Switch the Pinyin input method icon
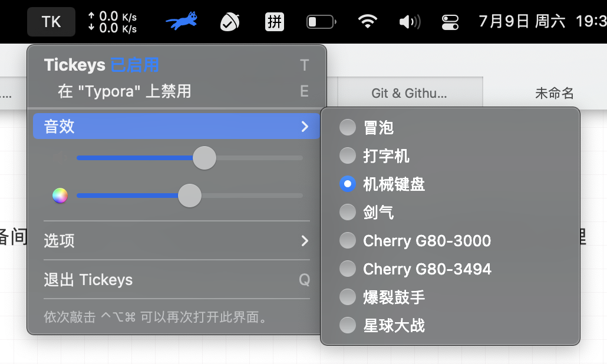This screenshot has width=607, height=364. coord(275,22)
